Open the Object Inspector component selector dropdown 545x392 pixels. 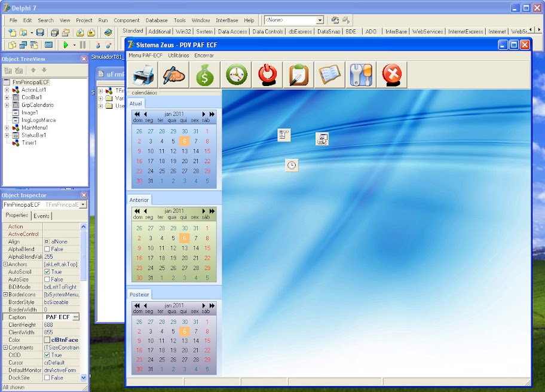coord(83,205)
